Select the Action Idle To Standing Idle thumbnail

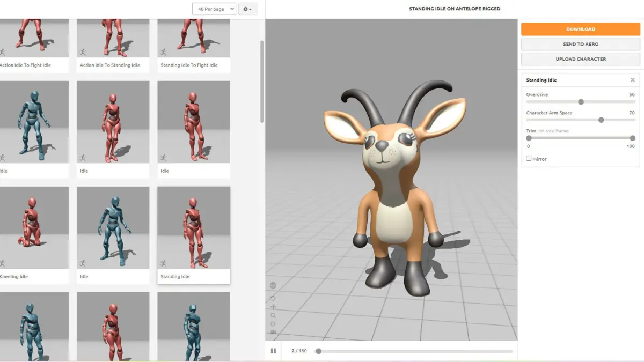click(113, 38)
